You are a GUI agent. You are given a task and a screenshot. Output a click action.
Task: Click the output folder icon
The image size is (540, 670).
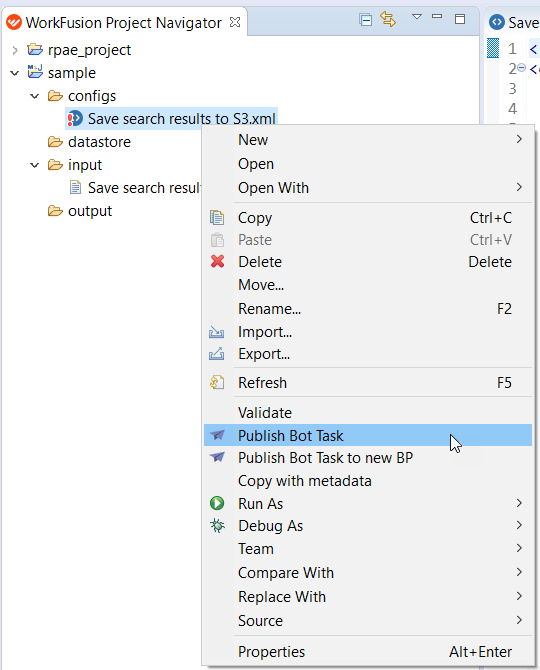pos(55,211)
